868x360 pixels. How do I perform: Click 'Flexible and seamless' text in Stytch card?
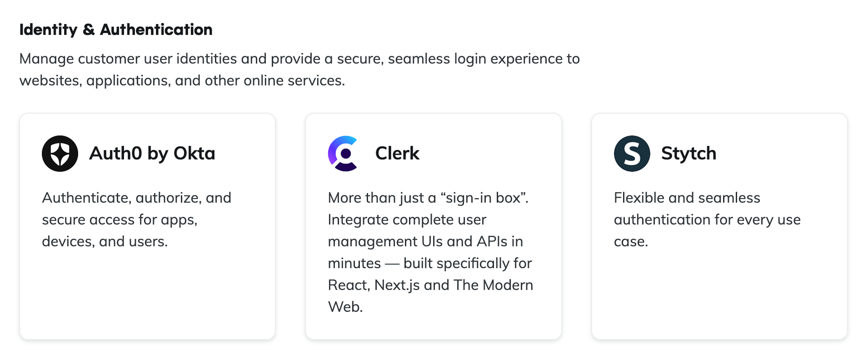(x=687, y=198)
